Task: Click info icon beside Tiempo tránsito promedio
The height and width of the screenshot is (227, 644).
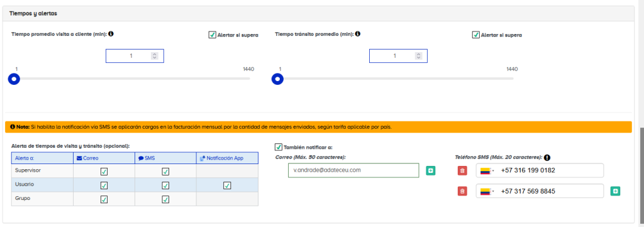Action: 358,34
